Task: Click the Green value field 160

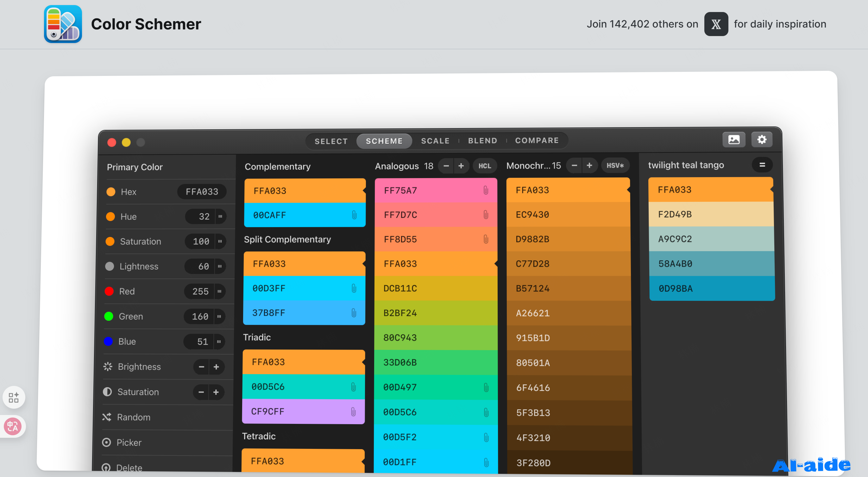Action: pos(199,316)
